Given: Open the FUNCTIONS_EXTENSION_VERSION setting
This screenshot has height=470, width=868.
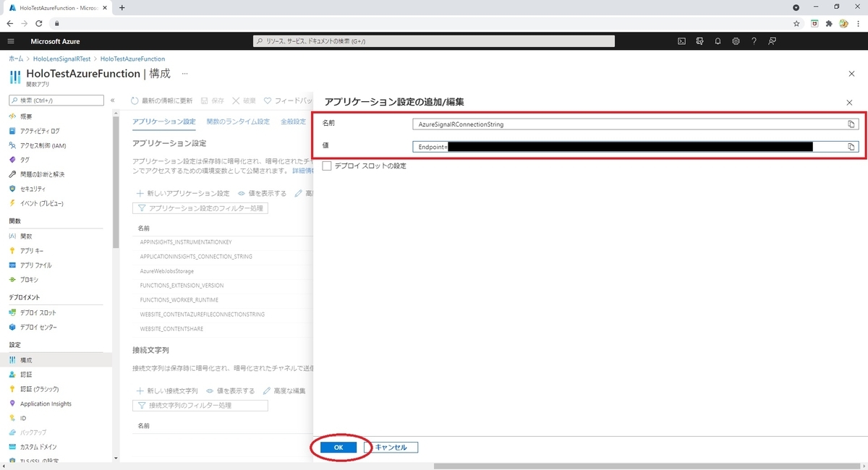Looking at the screenshot, I should point(182,285).
